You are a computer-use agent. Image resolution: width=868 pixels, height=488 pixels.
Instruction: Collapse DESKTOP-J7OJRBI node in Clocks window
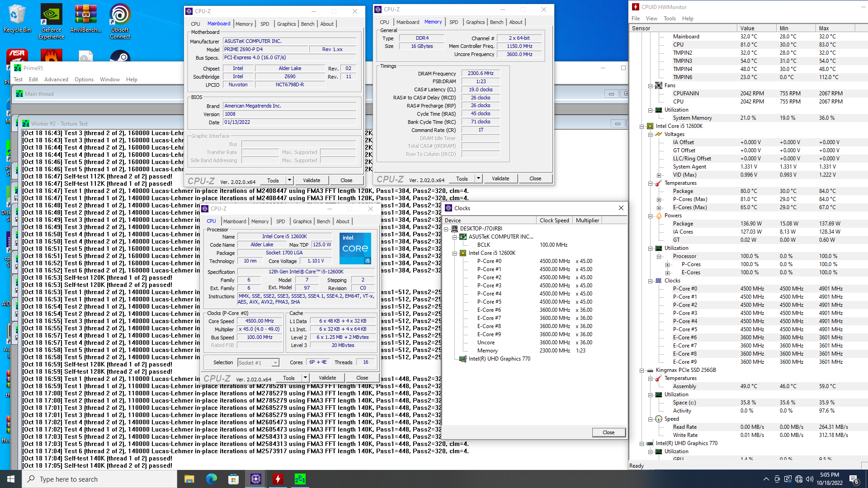click(x=446, y=229)
